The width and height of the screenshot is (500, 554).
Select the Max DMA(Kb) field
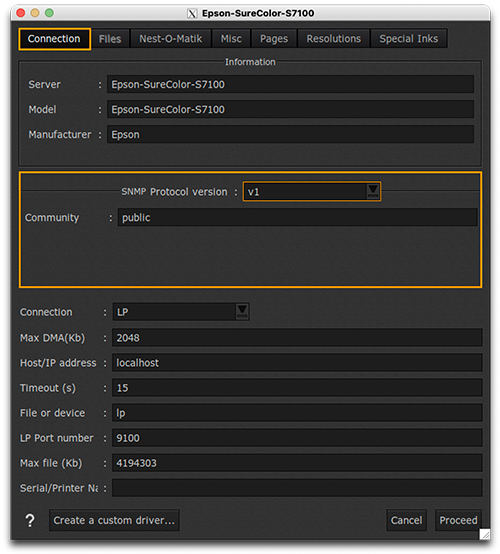pyautogui.click(x=297, y=338)
